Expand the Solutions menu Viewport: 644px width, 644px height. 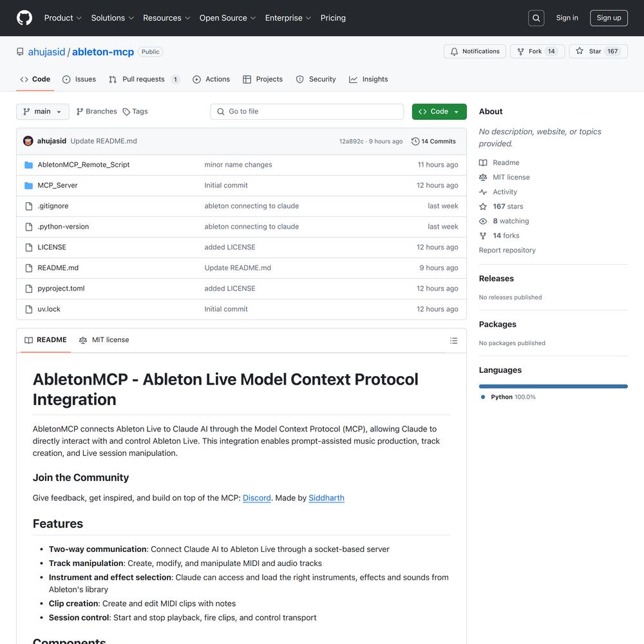coord(113,18)
